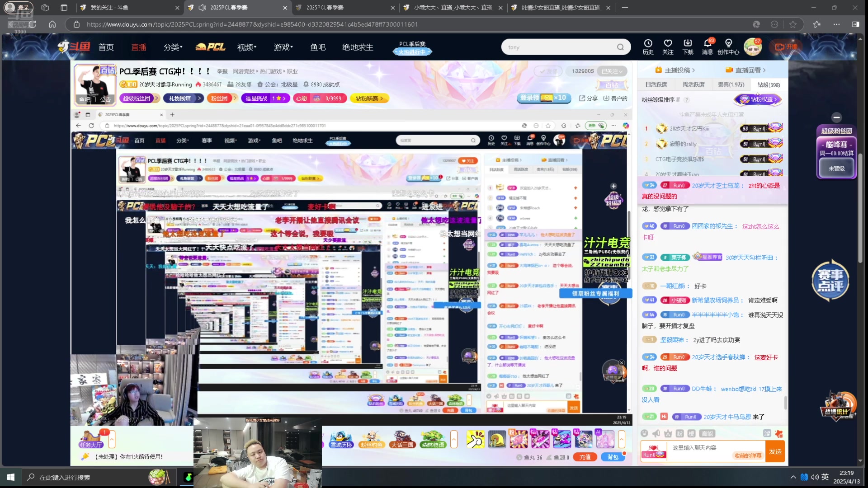Viewport: 868px width, 488px height.
Task: Show hidden system tray icons
Action: click(793, 477)
